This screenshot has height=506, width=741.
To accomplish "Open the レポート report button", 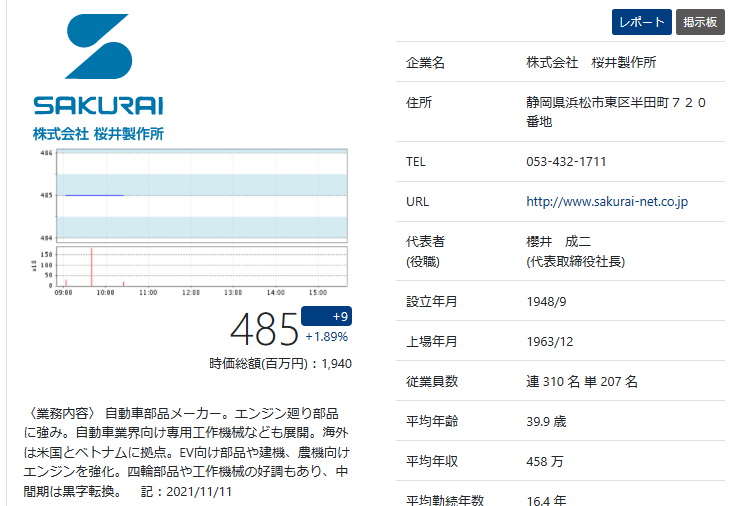I will (641, 22).
